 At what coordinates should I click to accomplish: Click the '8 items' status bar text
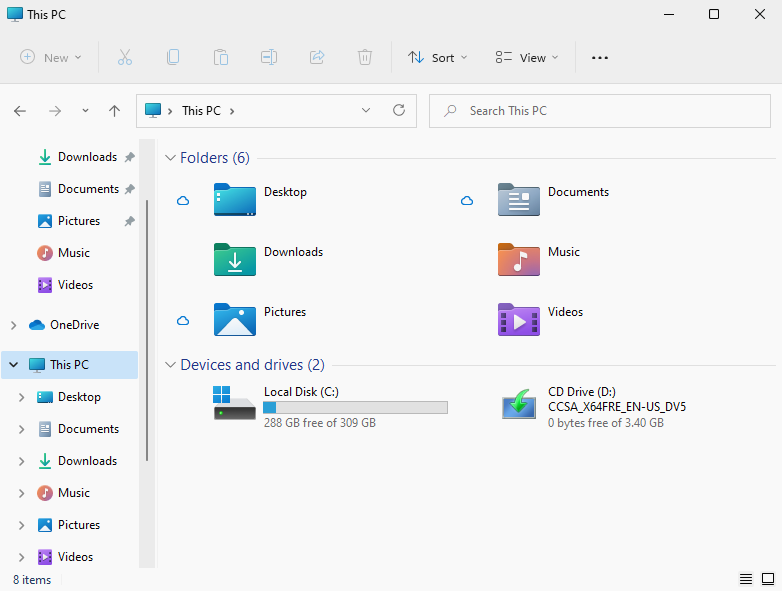32,580
